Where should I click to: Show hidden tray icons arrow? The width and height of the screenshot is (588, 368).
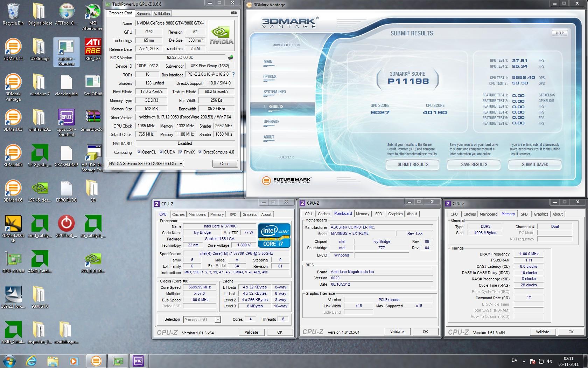[524, 361]
